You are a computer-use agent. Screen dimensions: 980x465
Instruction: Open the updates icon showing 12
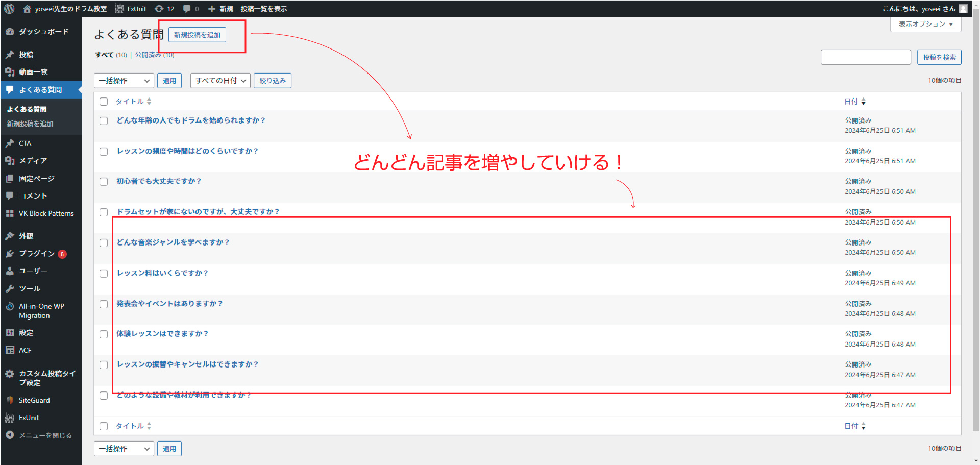coord(159,9)
